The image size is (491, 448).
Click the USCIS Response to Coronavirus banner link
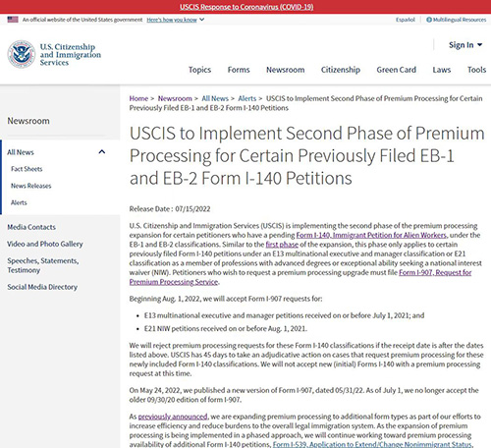pos(246,7)
